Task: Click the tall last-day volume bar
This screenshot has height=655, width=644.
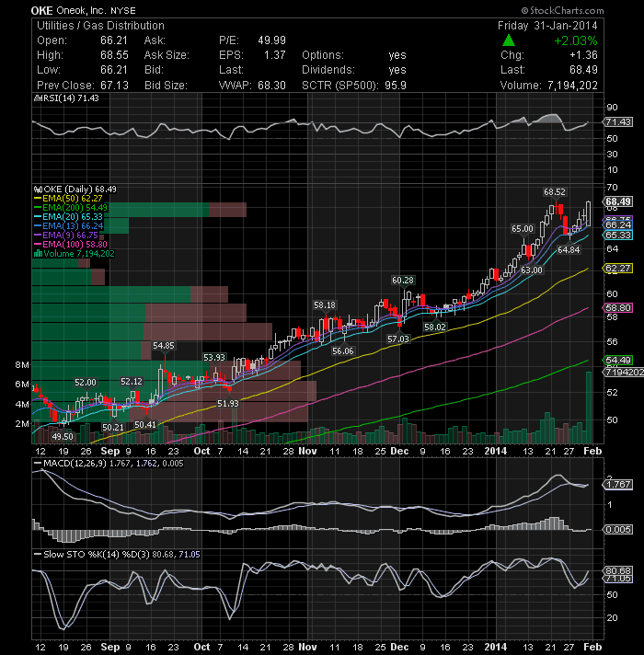Action: [x=589, y=408]
